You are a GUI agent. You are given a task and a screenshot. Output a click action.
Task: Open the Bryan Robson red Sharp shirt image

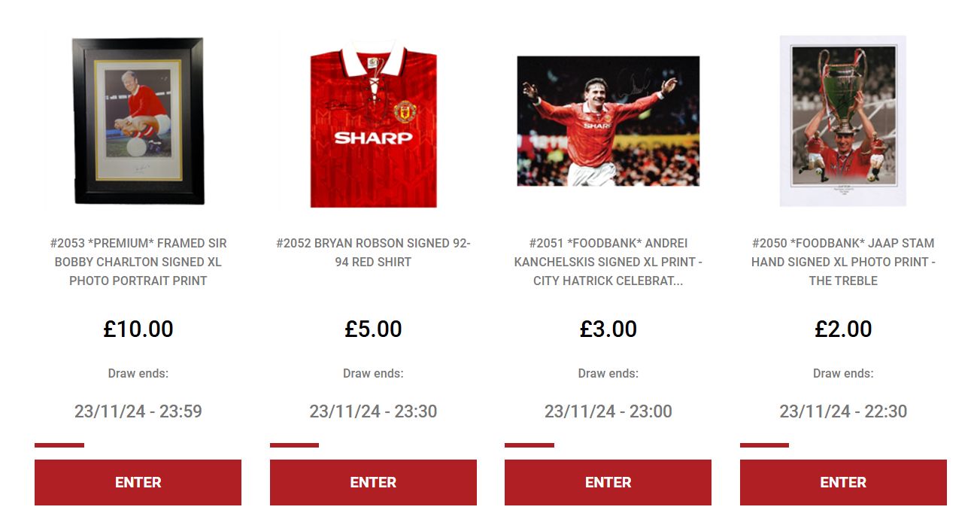373,124
